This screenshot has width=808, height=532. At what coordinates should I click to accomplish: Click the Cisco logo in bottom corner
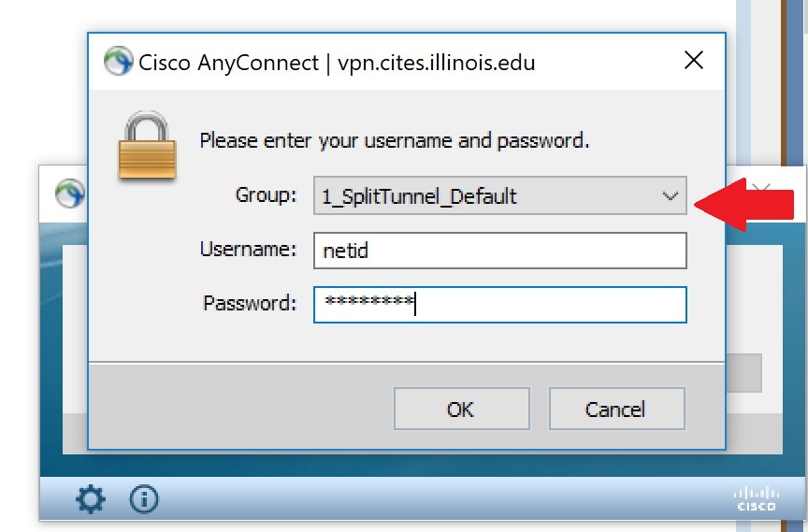click(756, 499)
